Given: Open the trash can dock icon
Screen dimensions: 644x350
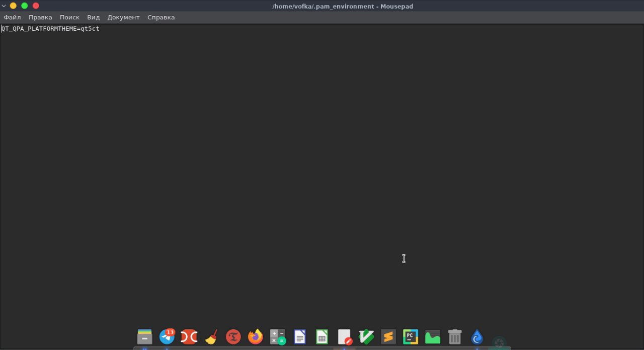Looking at the screenshot, I should click(455, 336).
